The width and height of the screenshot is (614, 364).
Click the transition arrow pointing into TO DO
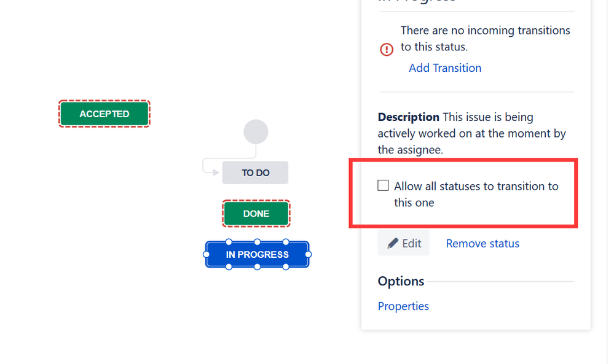pos(211,165)
